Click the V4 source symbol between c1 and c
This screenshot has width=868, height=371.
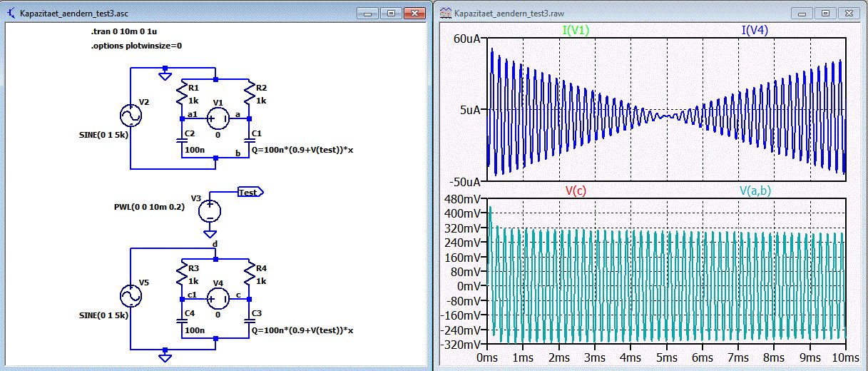[x=218, y=298]
